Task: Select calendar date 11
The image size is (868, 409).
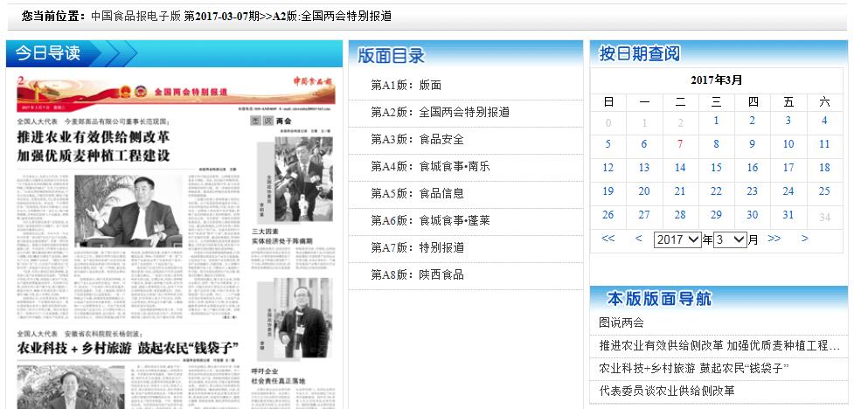Action: (824, 144)
